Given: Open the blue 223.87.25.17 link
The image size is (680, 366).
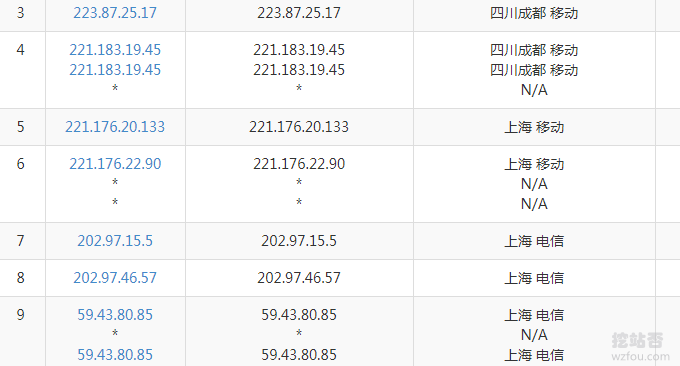Looking at the screenshot, I should pos(115,13).
